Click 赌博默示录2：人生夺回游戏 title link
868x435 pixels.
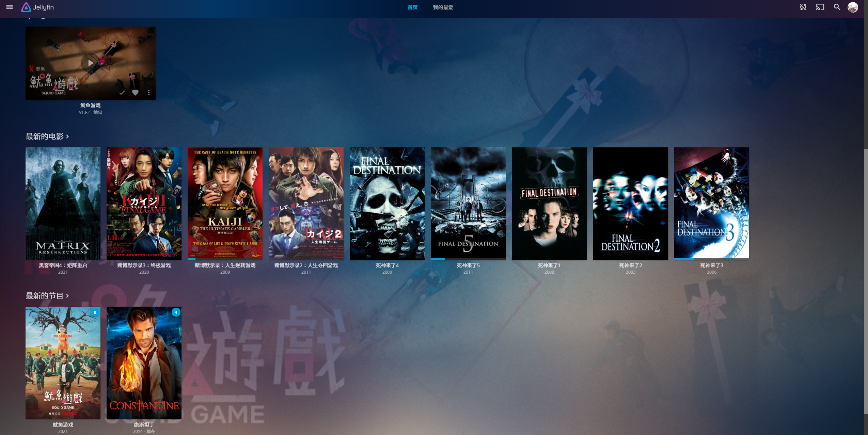[306, 265]
